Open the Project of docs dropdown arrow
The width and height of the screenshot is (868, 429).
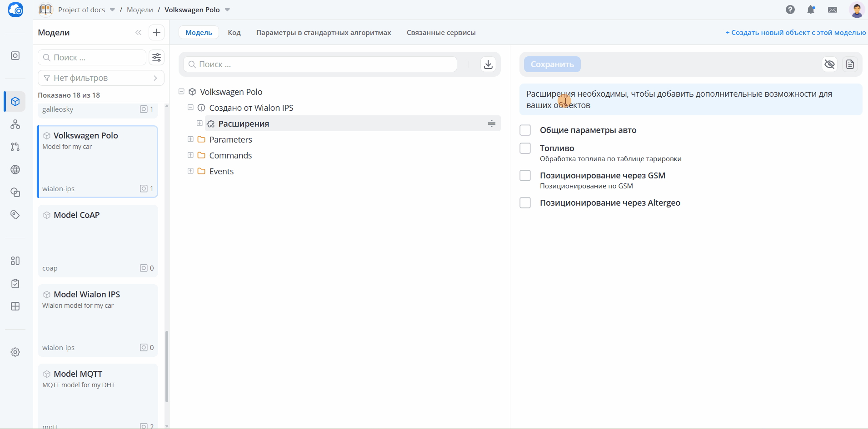tap(112, 10)
